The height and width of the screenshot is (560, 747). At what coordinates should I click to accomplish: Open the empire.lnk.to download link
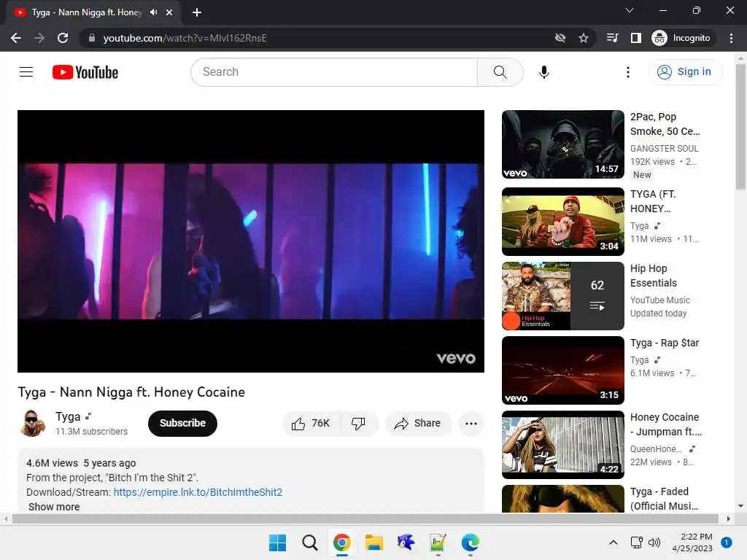tap(198, 492)
